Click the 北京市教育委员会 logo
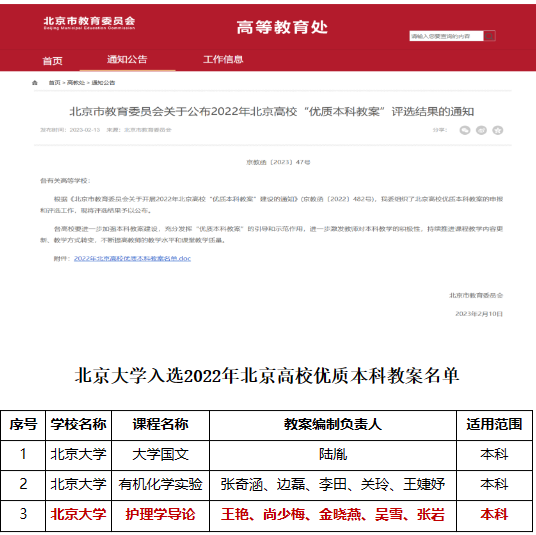The height and width of the screenshot is (535, 536). [x=89, y=23]
